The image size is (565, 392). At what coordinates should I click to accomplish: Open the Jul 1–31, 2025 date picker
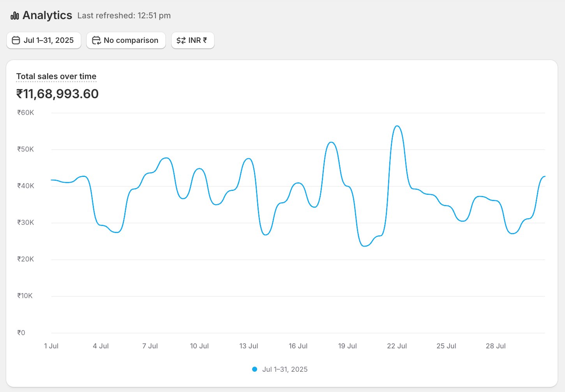[x=44, y=40]
